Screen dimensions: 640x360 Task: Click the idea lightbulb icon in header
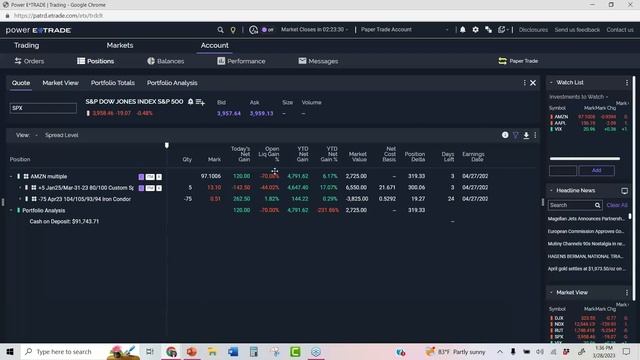pyautogui.click(x=233, y=30)
